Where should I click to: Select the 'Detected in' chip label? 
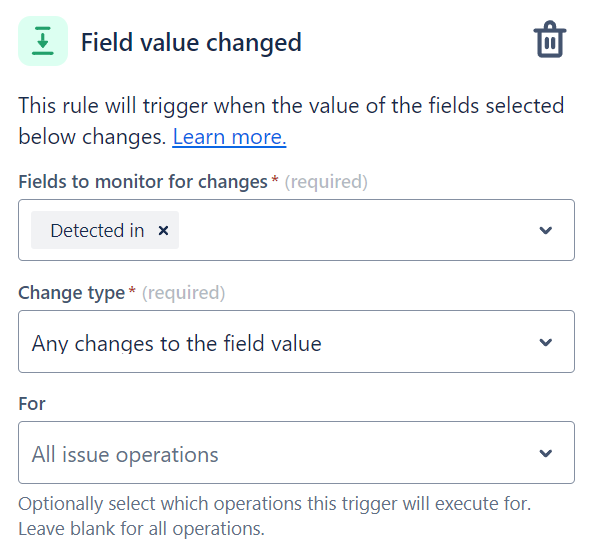[x=97, y=230]
